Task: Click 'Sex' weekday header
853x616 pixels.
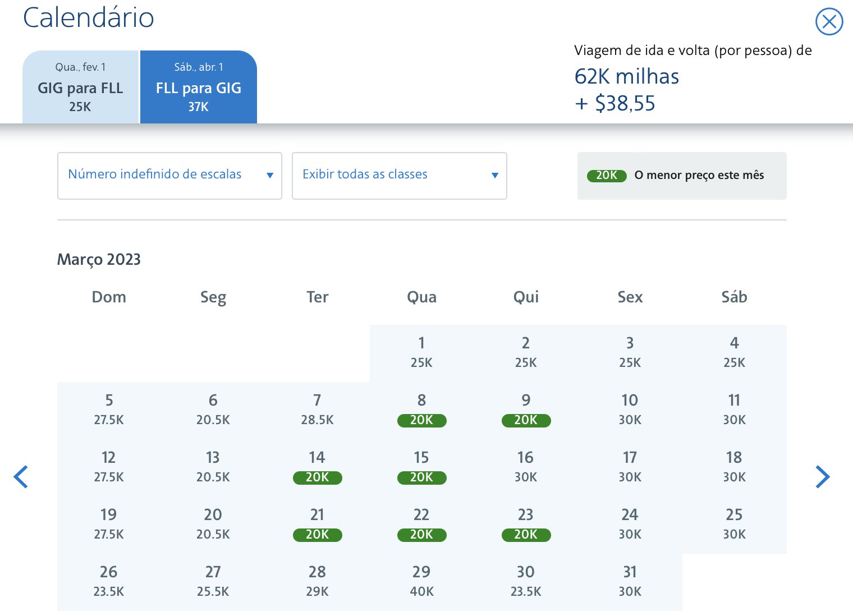Action: 630,297
